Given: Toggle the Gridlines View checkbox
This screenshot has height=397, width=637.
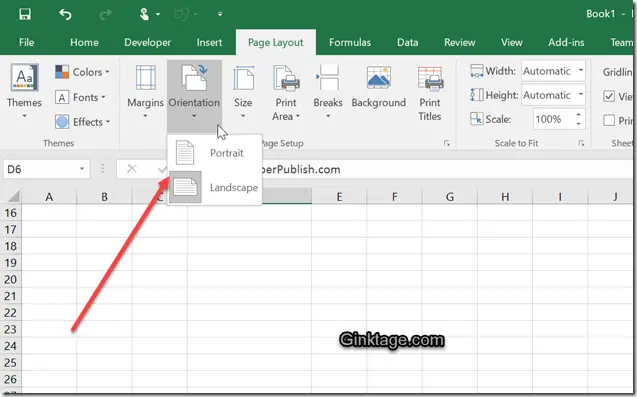Looking at the screenshot, I should click(609, 96).
